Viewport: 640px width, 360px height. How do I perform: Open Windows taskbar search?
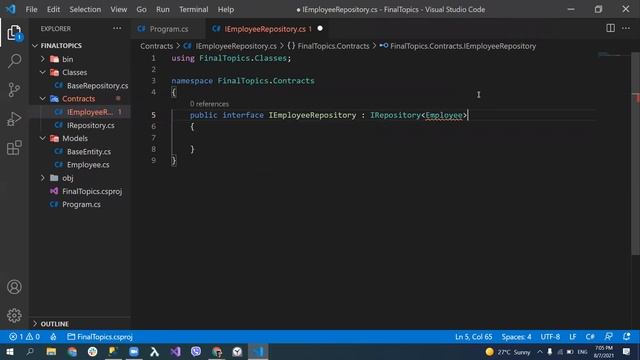click(30, 352)
